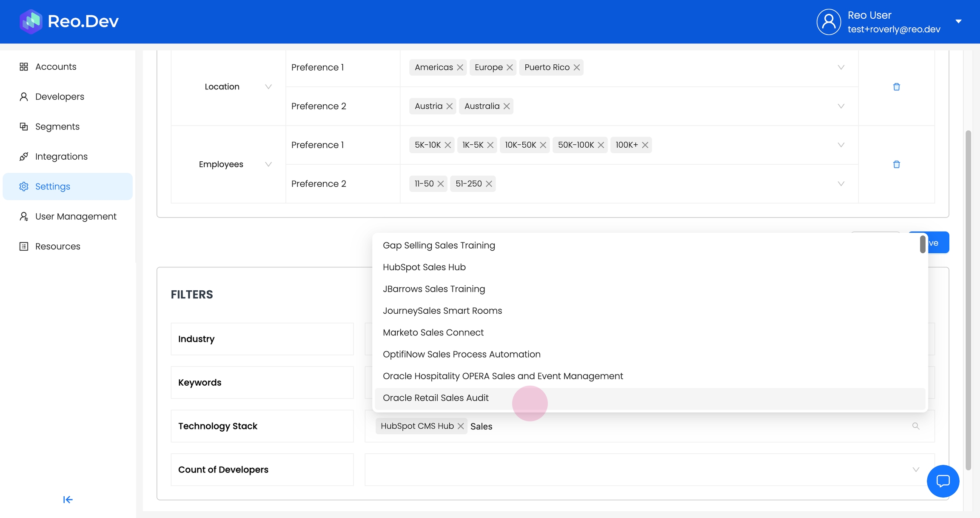Open the Segments page
The height and width of the screenshot is (518, 980).
tap(57, 127)
